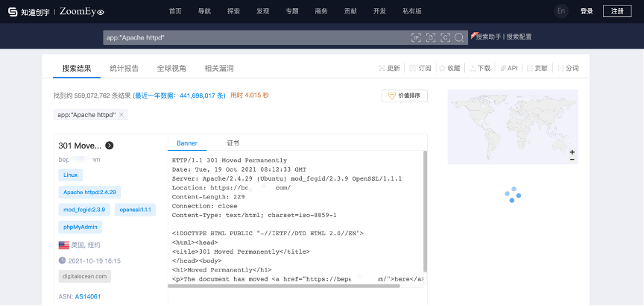Viewport: 644px width, 306px height.
Task: Click the C-segment search icon in search bar
Action: click(445, 37)
